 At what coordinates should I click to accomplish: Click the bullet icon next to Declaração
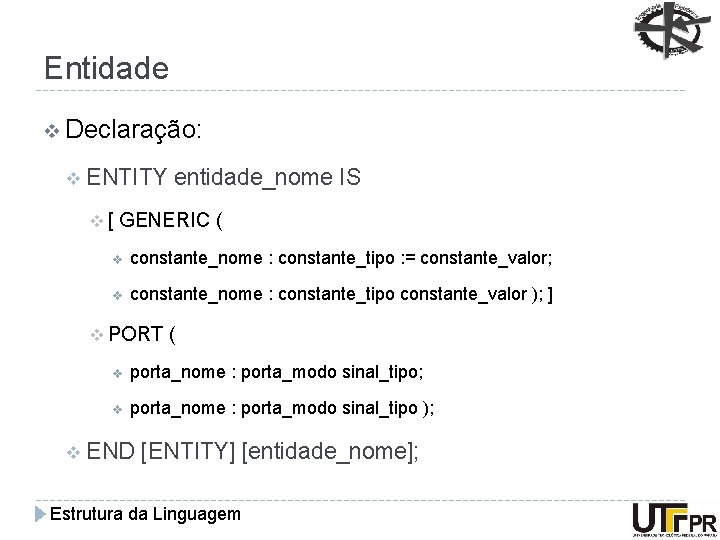[52, 131]
